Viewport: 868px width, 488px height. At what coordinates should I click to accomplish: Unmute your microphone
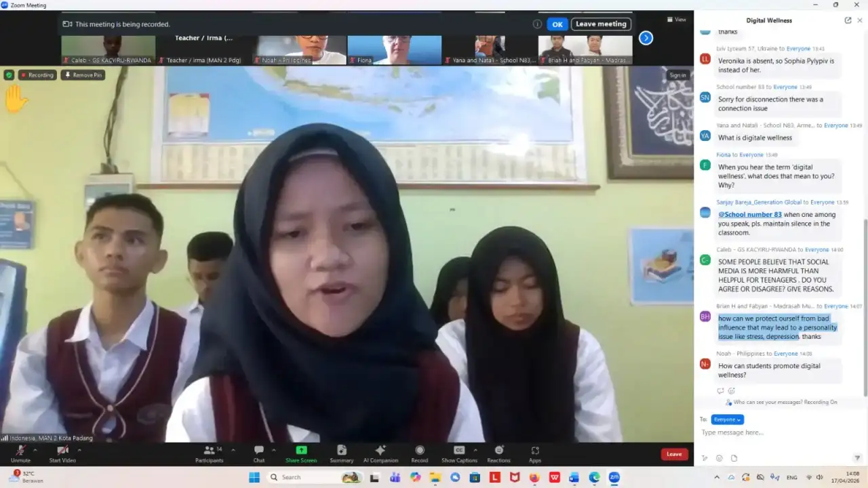click(21, 453)
